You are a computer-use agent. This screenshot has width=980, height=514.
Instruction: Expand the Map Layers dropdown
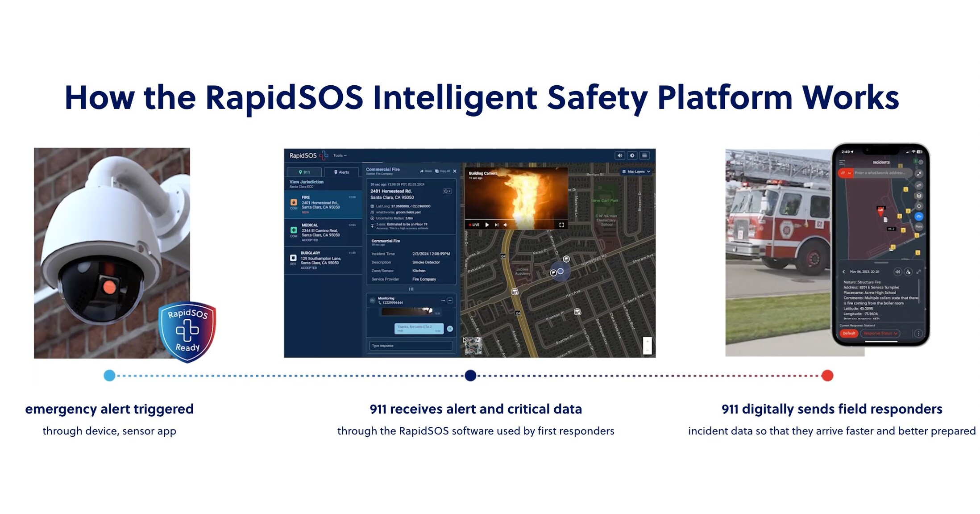tap(636, 171)
